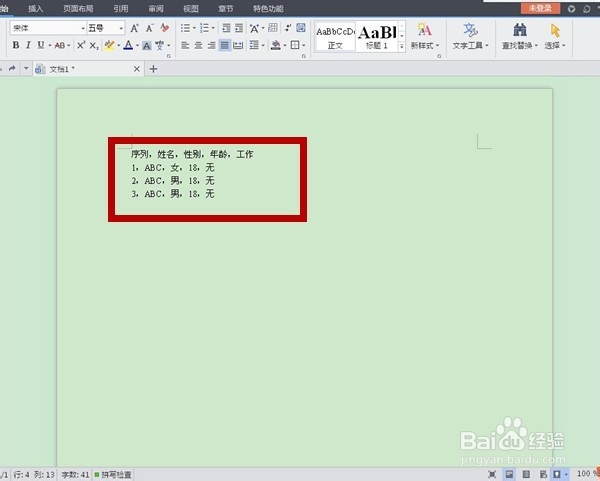Click the text box layout icon

(301, 28)
